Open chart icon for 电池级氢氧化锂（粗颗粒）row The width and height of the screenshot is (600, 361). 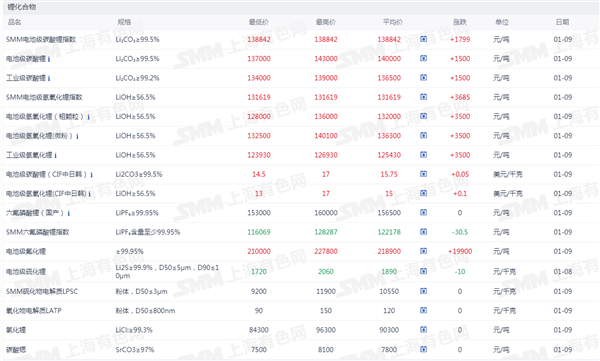point(423,116)
